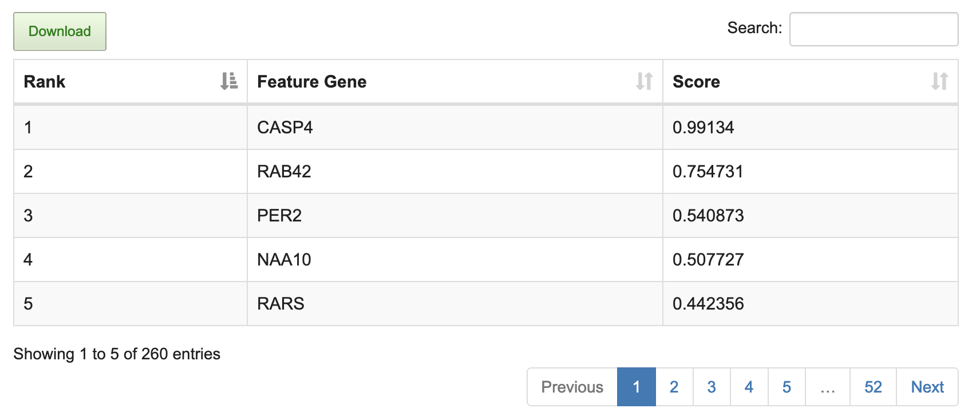980x420 pixels.
Task: Sort table by Feature Gene icon
Action: click(644, 81)
